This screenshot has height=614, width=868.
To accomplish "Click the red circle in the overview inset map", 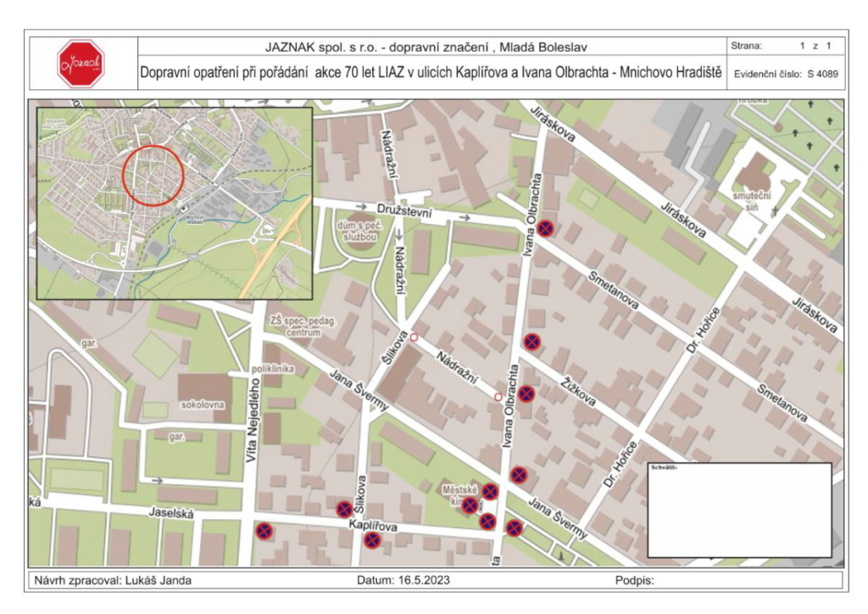I will pyautogui.click(x=153, y=176).
